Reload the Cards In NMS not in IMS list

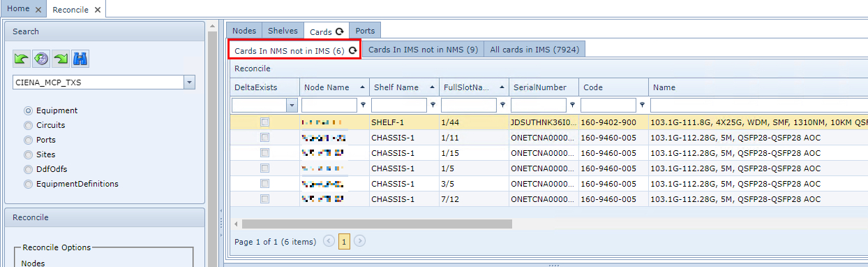pos(352,50)
